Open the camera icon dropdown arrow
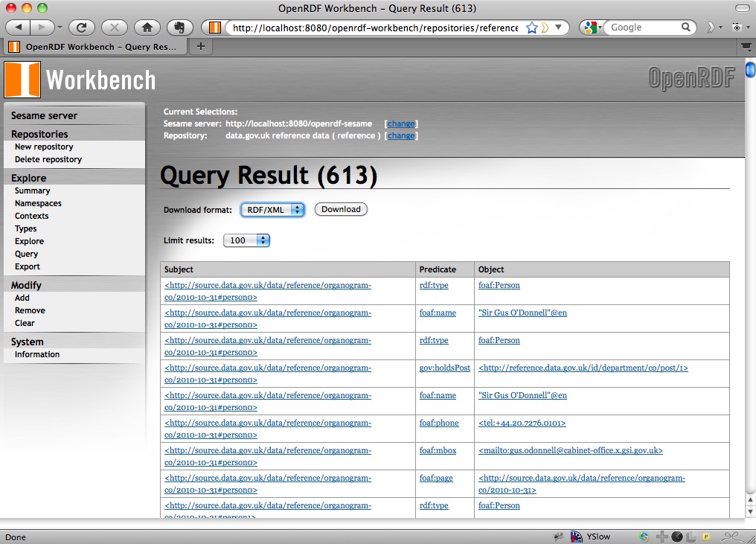The height and width of the screenshot is (544, 756). pos(748,28)
